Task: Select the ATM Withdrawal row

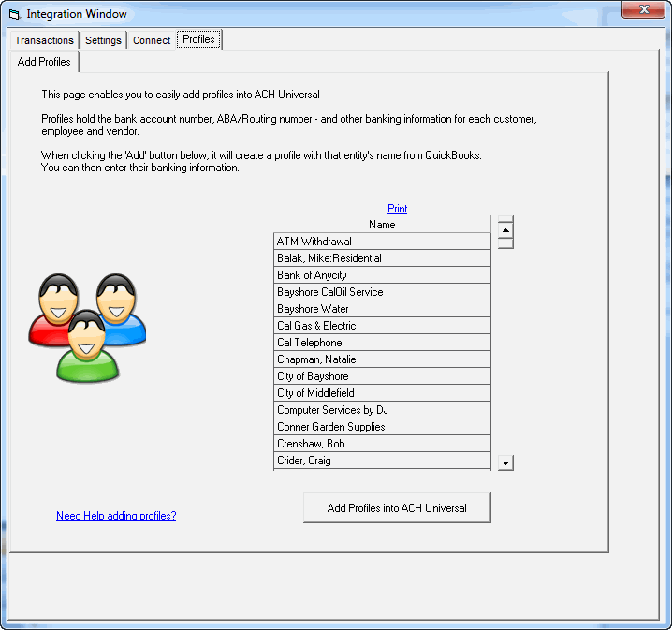Action: 382,242
